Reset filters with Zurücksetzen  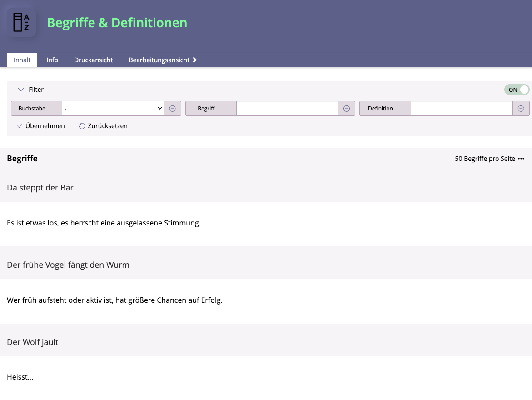click(x=103, y=126)
